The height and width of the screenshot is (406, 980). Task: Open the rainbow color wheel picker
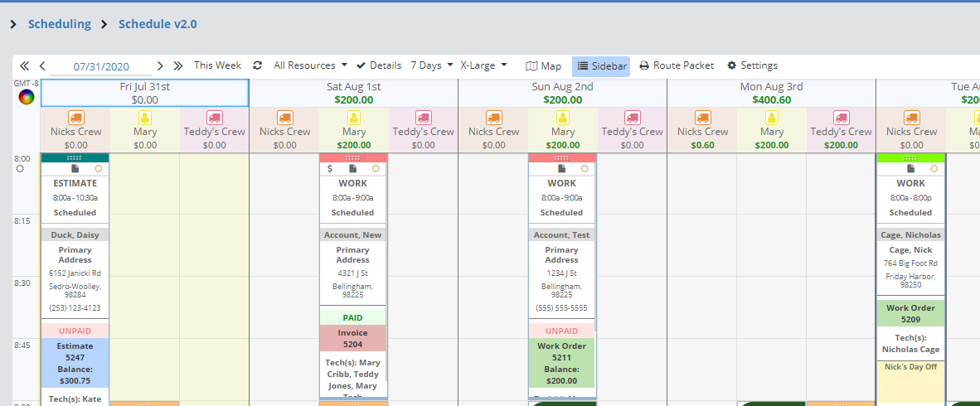pyautogui.click(x=27, y=97)
